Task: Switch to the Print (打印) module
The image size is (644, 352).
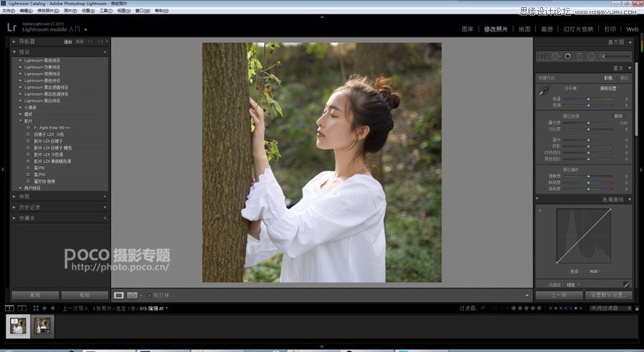Action: click(610, 29)
